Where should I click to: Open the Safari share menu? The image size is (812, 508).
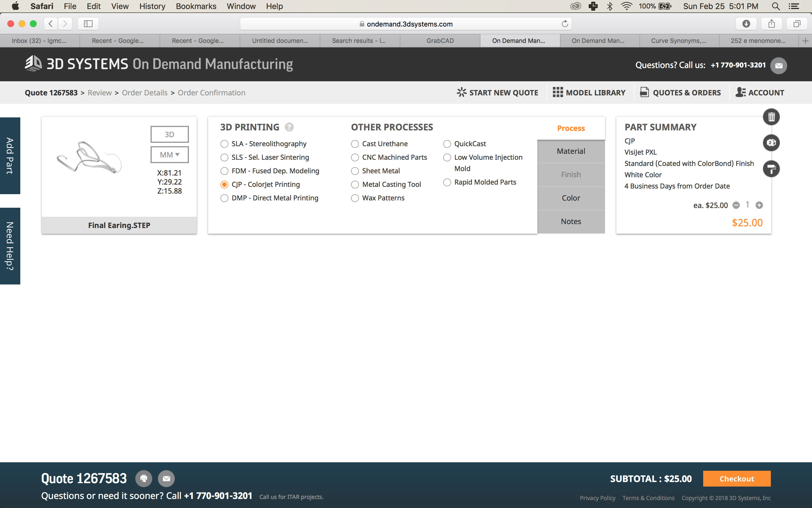[771, 23]
